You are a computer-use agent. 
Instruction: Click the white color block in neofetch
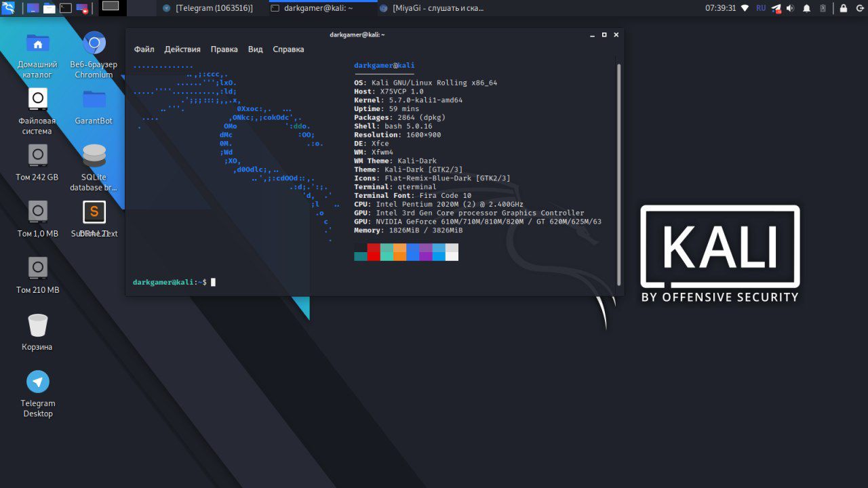[x=452, y=252]
